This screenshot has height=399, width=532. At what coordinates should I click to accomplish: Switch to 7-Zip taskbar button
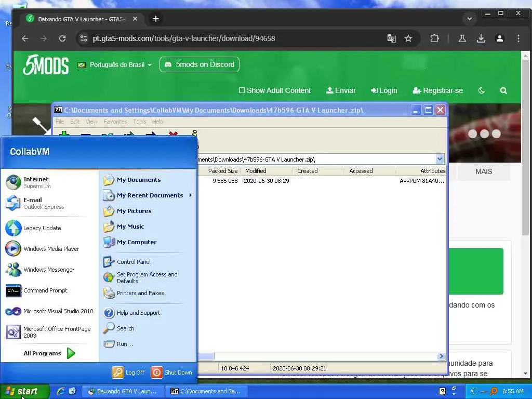(x=208, y=392)
